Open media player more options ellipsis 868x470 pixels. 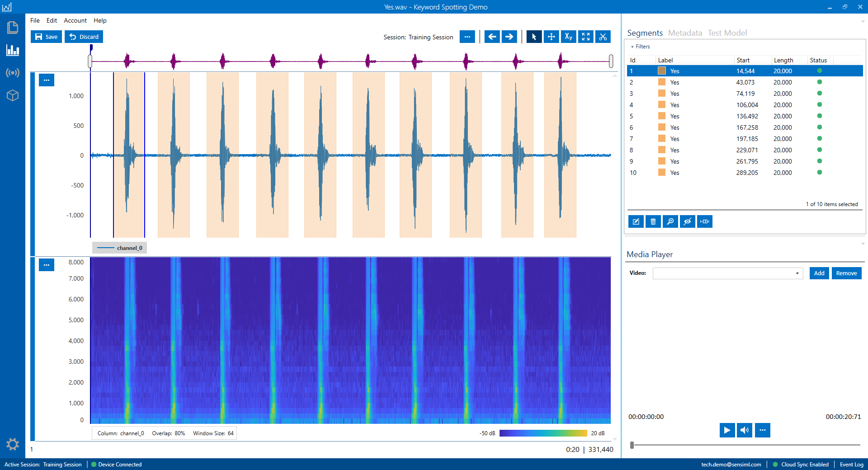coord(762,430)
